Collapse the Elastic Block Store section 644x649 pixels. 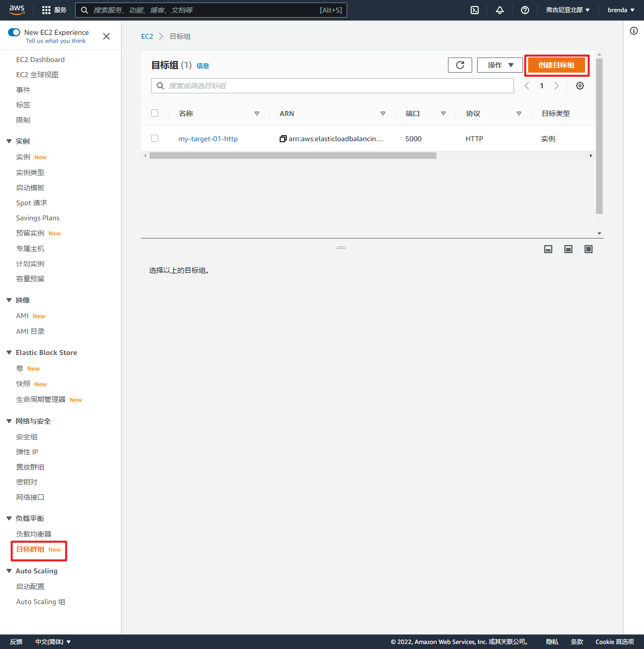tap(9, 352)
